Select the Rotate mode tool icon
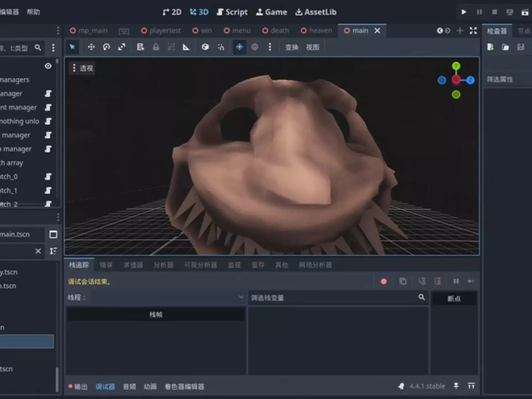 pyautogui.click(x=106, y=47)
